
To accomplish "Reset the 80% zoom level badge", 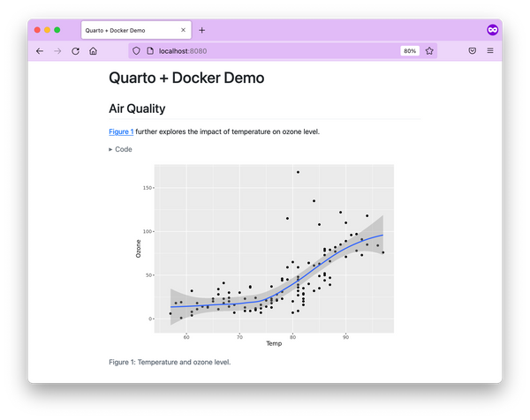I will click(410, 51).
